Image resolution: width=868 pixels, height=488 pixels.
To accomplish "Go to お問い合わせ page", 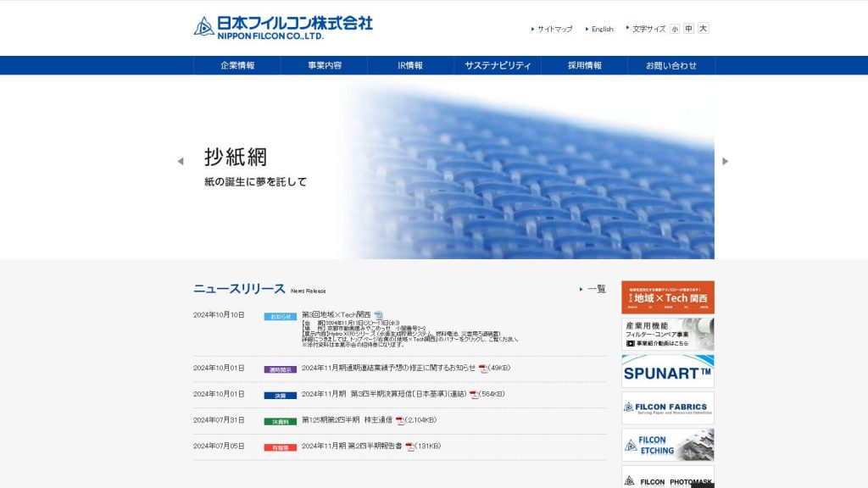I will point(670,65).
